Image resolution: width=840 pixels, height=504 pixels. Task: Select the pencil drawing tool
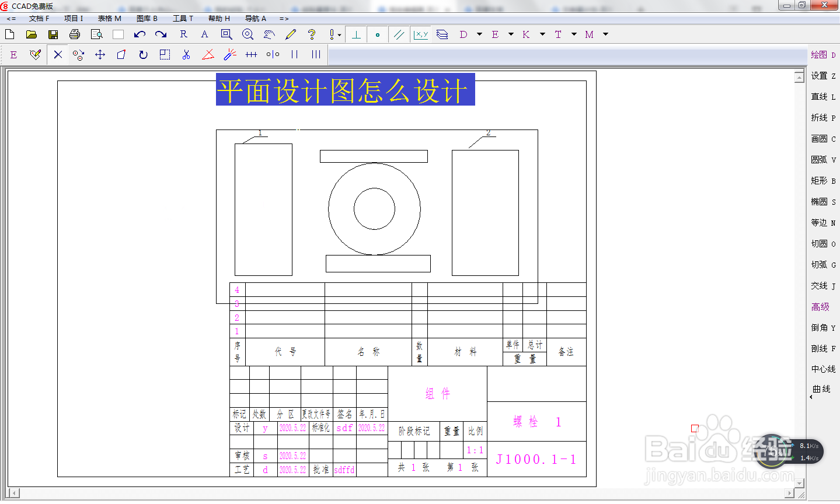tap(290, 34)
